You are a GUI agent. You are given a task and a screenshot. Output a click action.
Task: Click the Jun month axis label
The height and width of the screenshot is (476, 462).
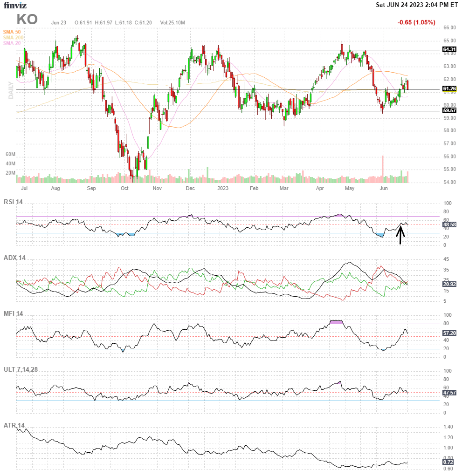click(x=384, y=188)
